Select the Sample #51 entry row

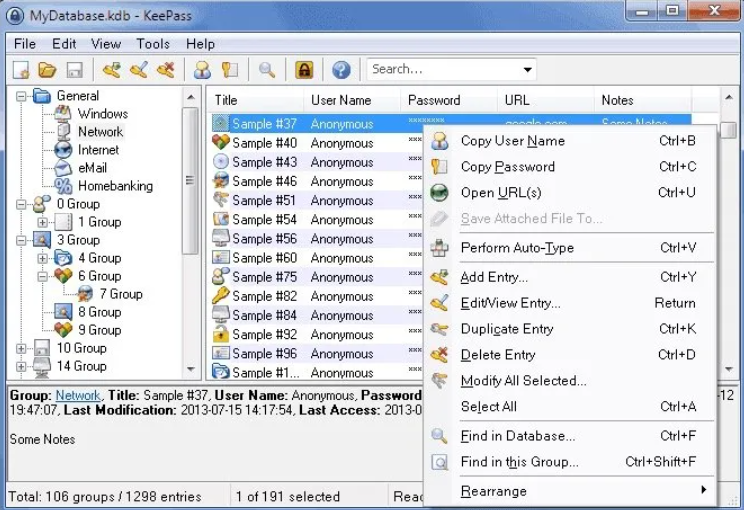click(x=317, y=200)
